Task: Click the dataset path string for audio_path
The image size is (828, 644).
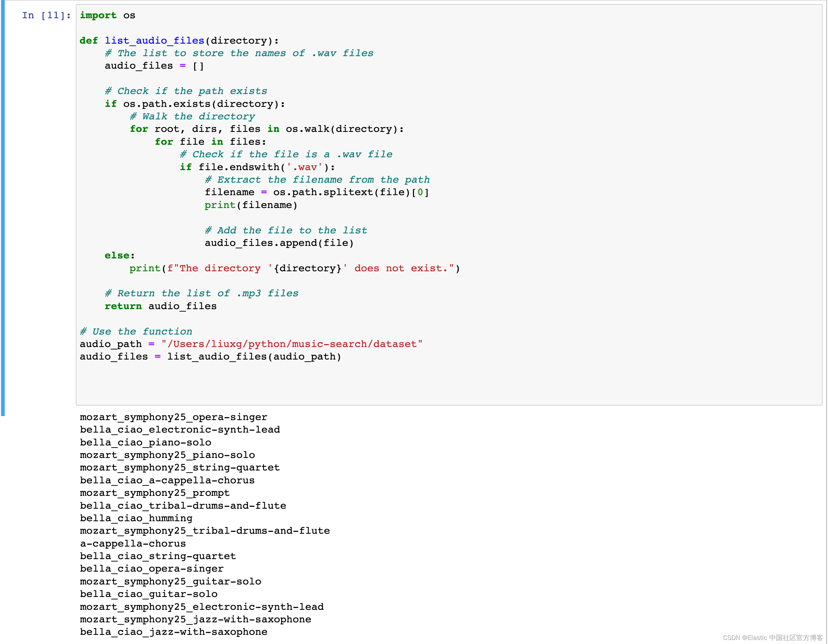Action: click(292, 344)
